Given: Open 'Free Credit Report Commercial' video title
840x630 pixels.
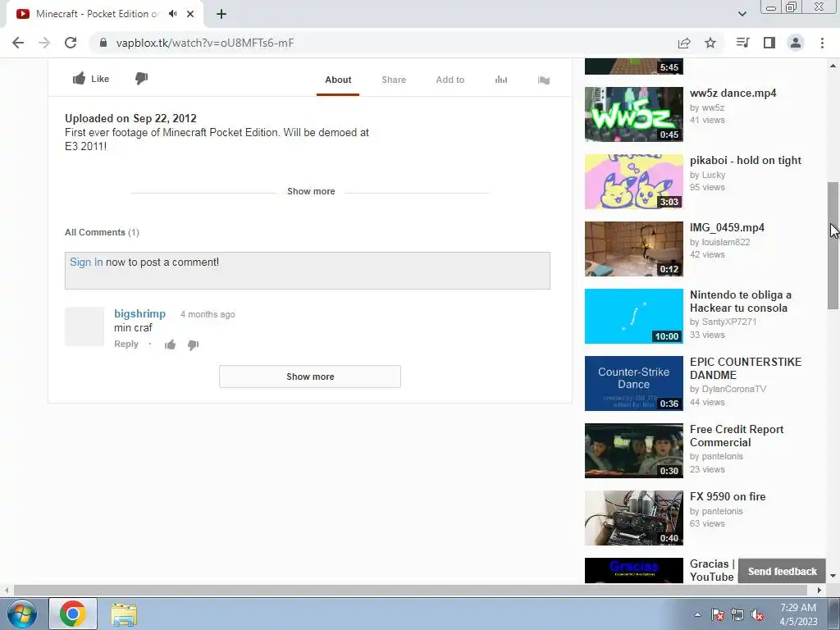Looking at the screenshot, I should pyautogui.click(x=737, y=436).
